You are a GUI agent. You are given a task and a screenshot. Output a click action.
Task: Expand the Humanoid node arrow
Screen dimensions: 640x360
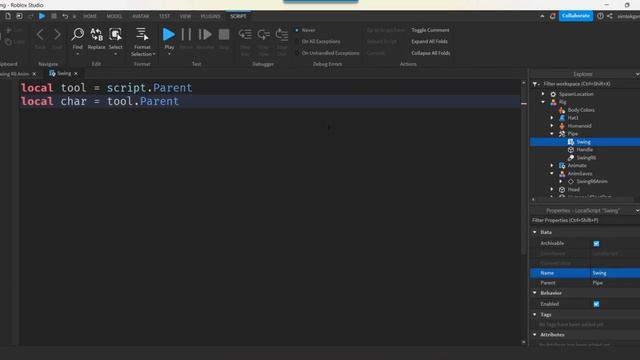(x=552, y=126)
